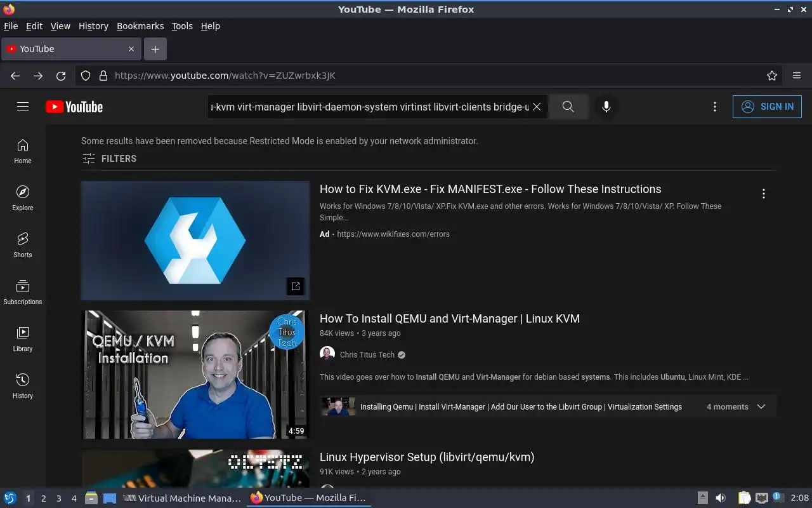Open the View menu
The width and height of the screenshot is (812, 508).
click(x=60, y=26)
